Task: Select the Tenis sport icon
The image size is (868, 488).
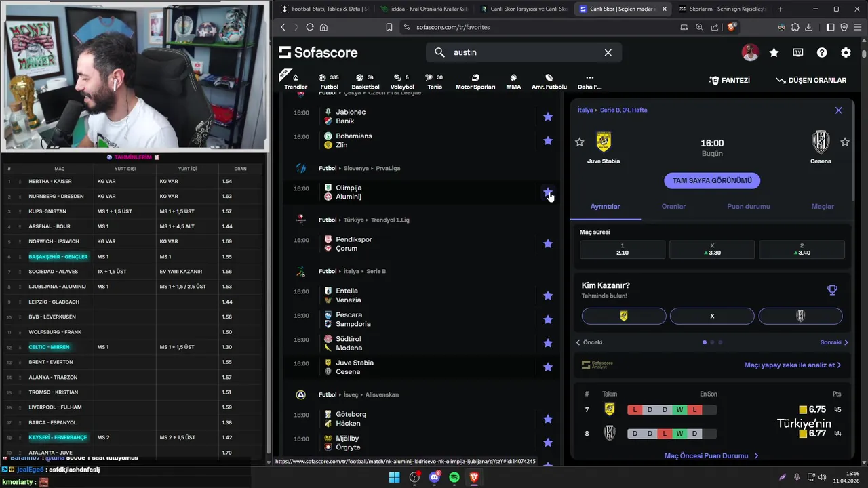Action: [435, 81]
